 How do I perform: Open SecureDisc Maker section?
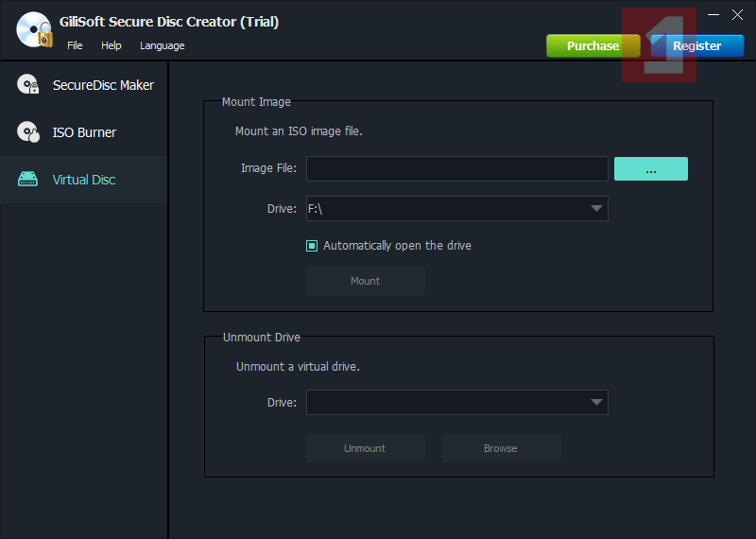pos(84,85)
